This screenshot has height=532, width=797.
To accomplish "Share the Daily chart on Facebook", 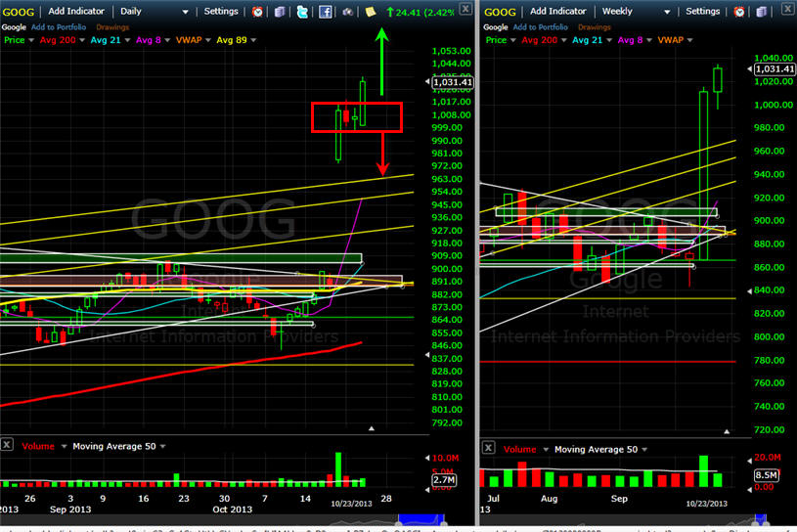I will tap(325, 11).
